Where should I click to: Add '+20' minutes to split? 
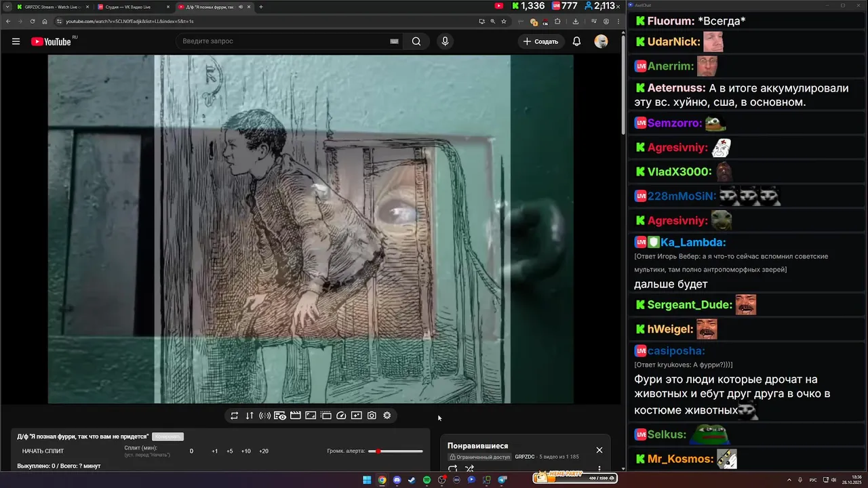(x=264, y=451)
